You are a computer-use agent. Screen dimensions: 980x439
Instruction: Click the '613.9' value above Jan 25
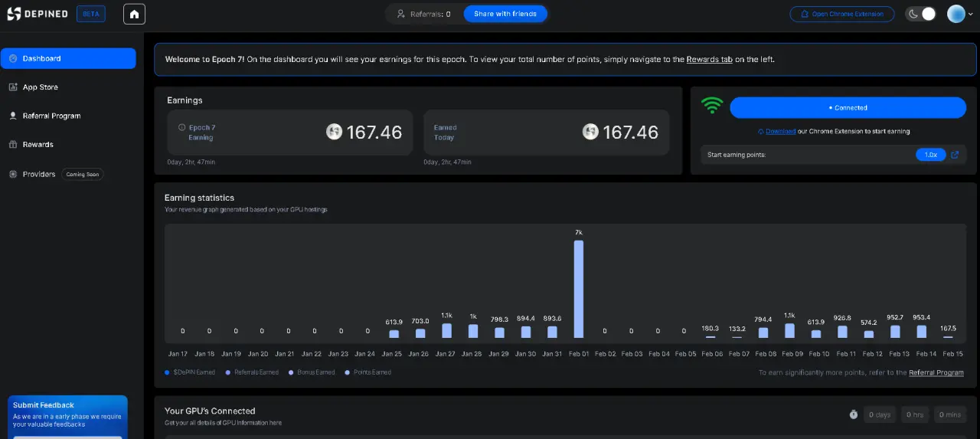(394, 322)
